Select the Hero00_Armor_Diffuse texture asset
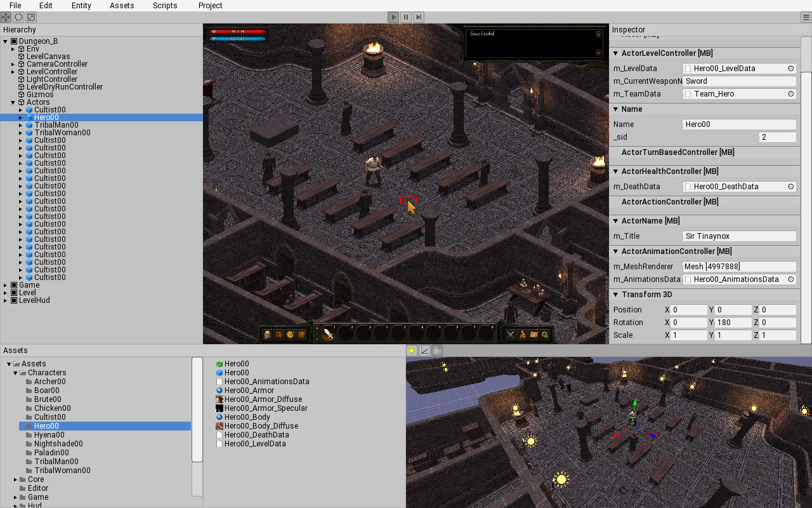The image size is (812, 508). (263, 399)
